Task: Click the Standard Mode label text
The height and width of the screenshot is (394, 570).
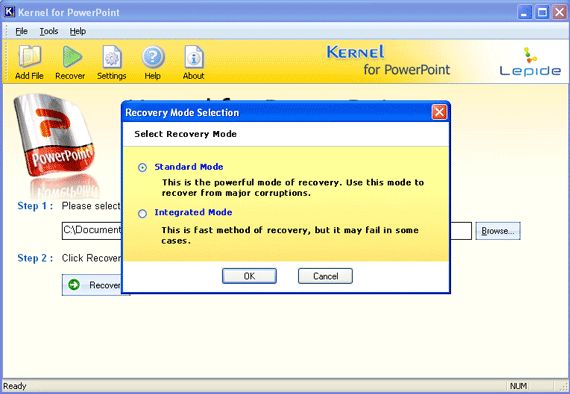Action: point(189,167)
